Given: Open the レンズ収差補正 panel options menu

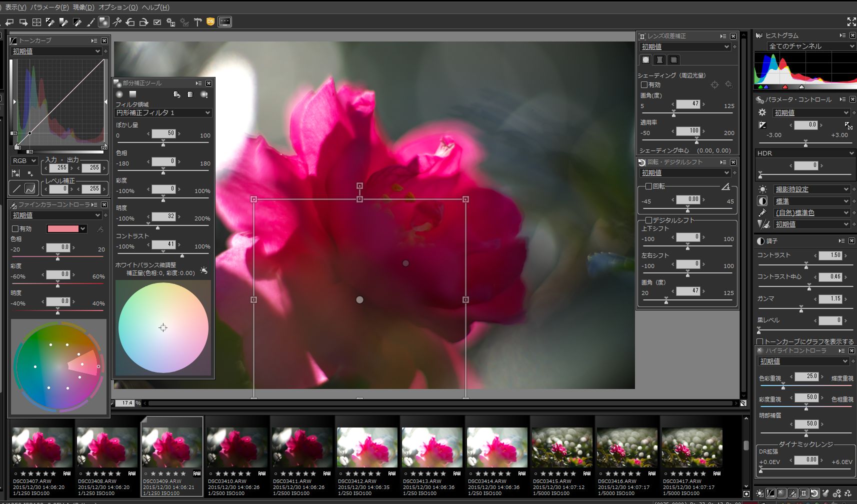Looking at the screenshot, I should click(x=723, y=36).
